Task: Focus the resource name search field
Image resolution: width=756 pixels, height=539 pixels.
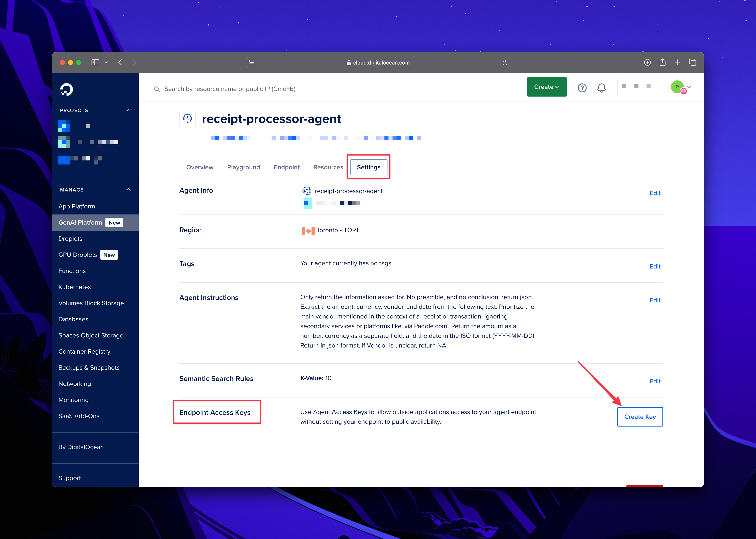Action: tap(230, 89)
